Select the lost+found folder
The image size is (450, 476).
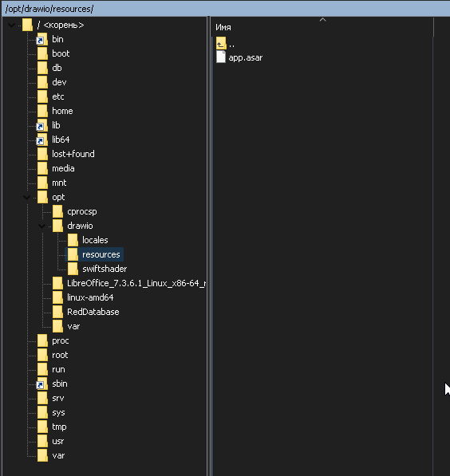click(73, 154)
